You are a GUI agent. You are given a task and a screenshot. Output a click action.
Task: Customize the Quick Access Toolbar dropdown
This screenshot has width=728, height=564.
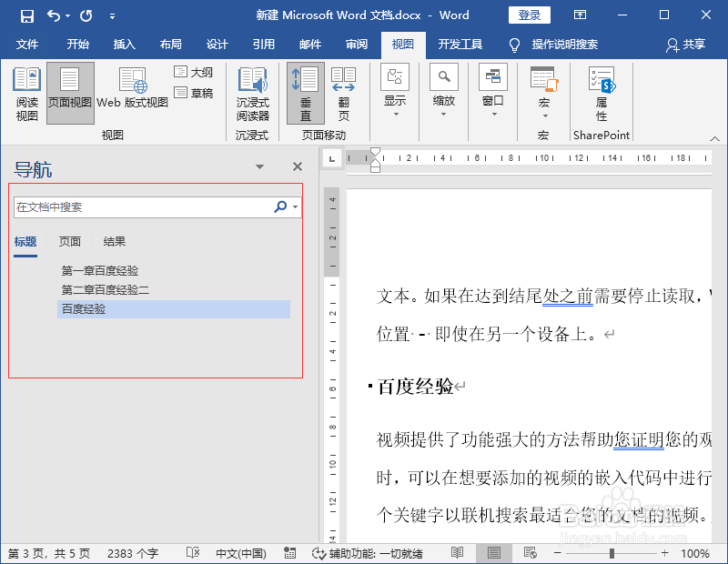click(112, 16)
